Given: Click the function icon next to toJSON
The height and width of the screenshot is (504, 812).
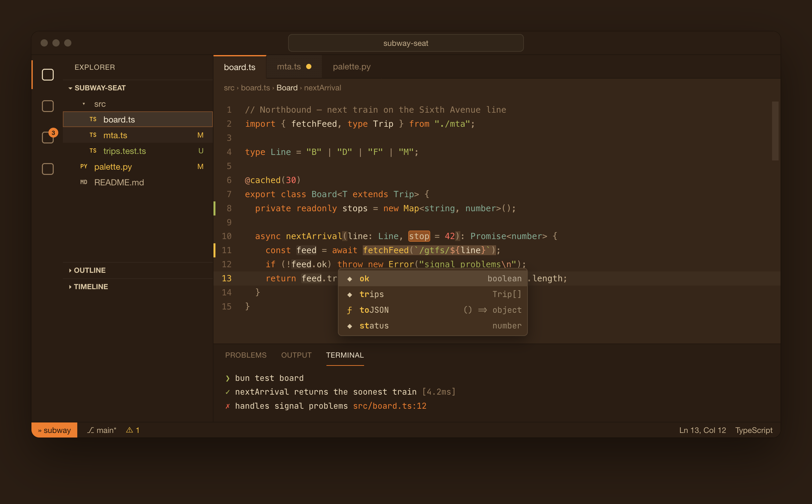Looking at the screenshot, I should [x=350, y=310].
